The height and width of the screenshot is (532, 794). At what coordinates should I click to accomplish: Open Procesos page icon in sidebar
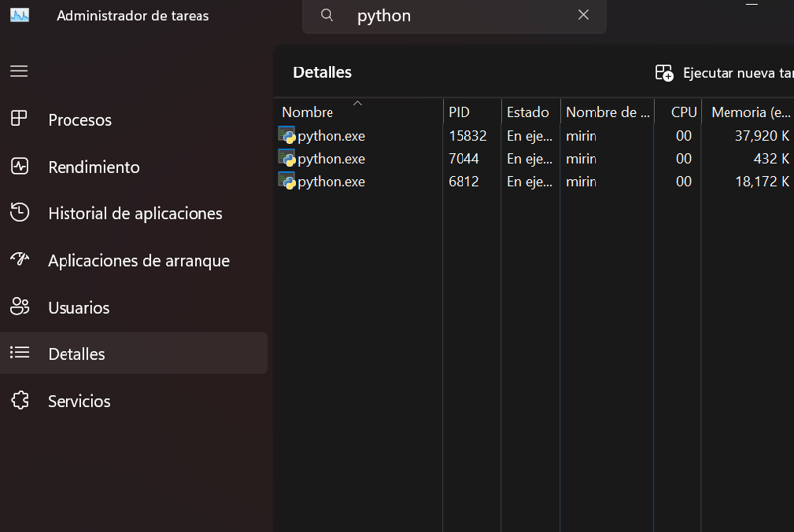click(x=19, y=119)
